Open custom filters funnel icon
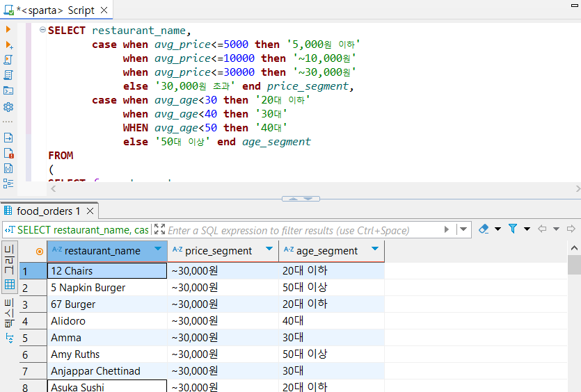The width and height of the screenshot is (581, 392). (x=513, y=229)
